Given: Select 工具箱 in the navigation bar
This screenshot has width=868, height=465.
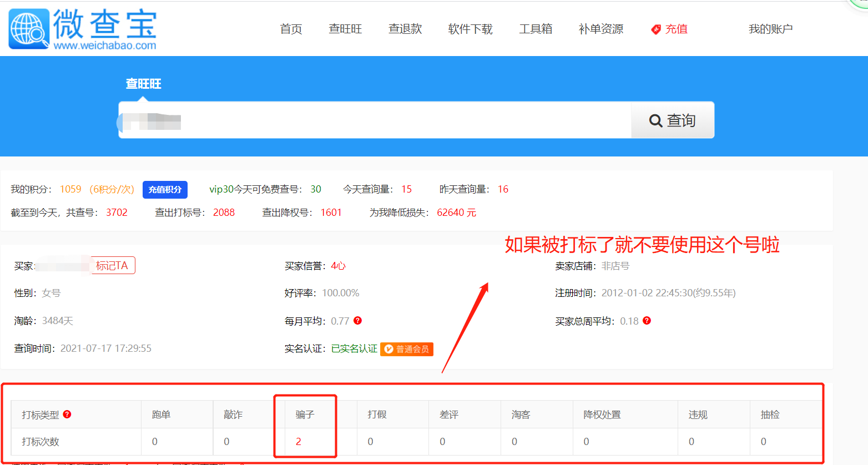Looking at the screenshot, I should tap(536, 29).
